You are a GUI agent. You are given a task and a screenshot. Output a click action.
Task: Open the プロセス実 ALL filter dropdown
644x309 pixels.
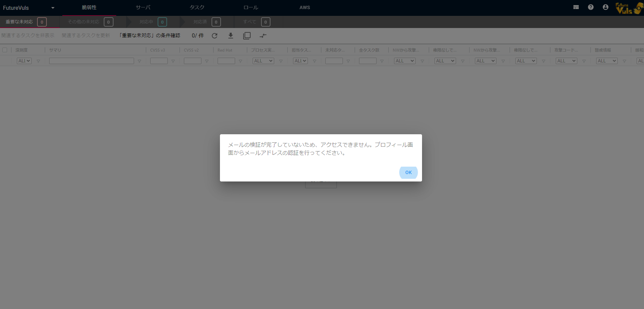point(263,61)
